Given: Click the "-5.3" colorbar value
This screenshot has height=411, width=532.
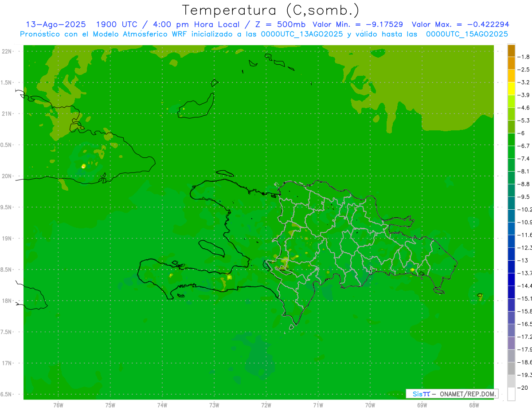Looking at the screenshot, I should point(524,121).
